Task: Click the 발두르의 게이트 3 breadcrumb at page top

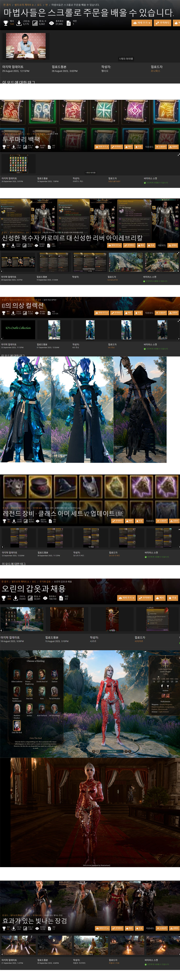Action: [x=24, y=5]
